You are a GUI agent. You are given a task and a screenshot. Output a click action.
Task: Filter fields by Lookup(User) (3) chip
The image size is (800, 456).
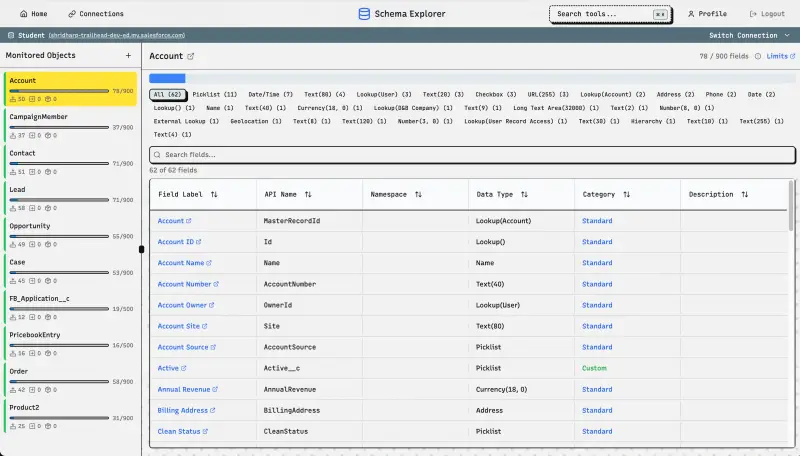tap(384, 94)
